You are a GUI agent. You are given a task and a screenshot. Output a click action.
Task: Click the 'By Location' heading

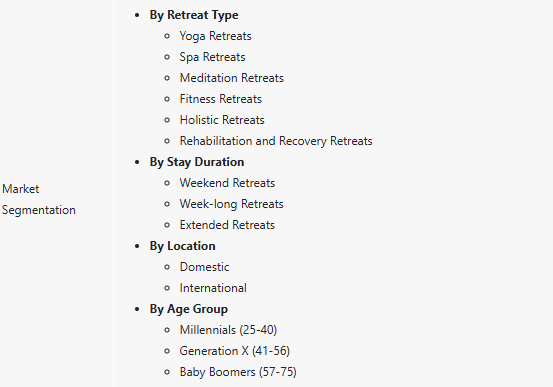[x=182, y=246]
